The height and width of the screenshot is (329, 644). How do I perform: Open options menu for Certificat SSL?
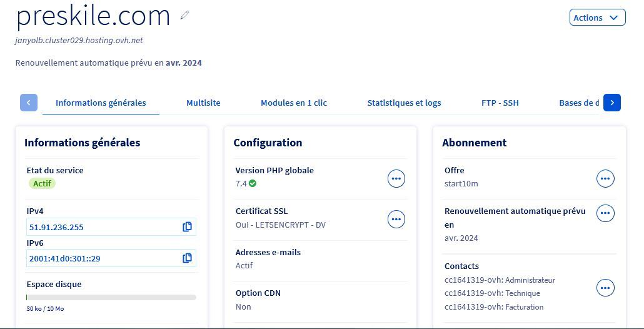click(x=396, y=220)
